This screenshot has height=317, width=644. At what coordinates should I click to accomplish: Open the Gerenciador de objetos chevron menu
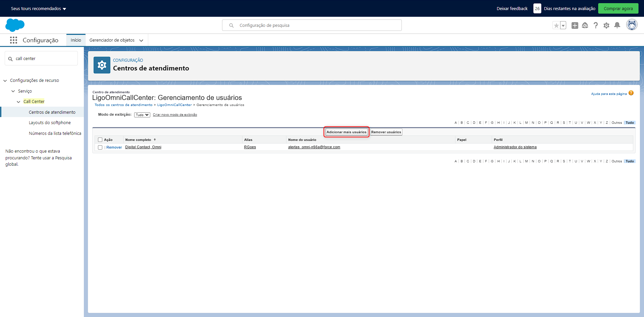(x=141, y=40)
